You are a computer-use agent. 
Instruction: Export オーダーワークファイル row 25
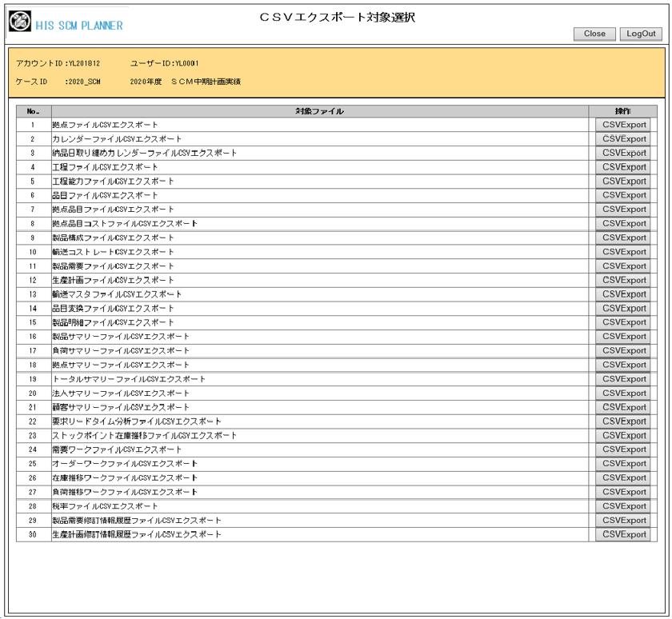point(622,464)
